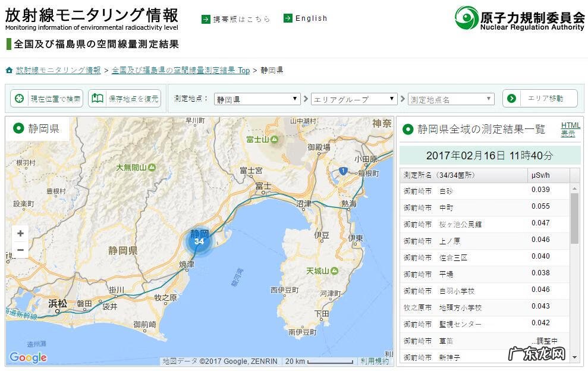The width and height of the screenshot is (588, 371).
Task: Click the Google logo on the map
Action: [28, 357]
